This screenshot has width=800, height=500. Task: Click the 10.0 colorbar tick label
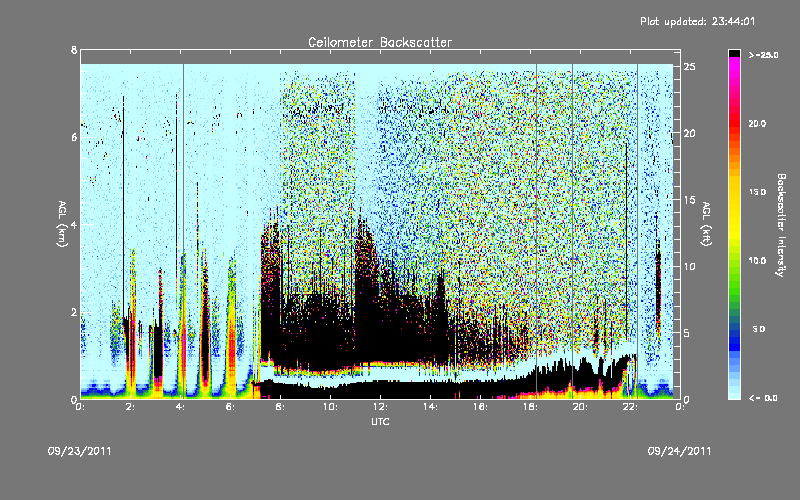pyautogui.click(x=757, y=261)
